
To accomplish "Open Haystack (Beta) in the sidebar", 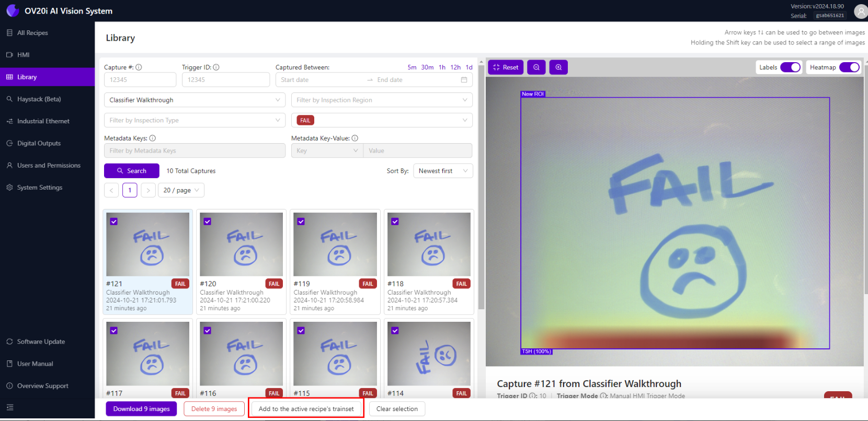I will (39, 99).
